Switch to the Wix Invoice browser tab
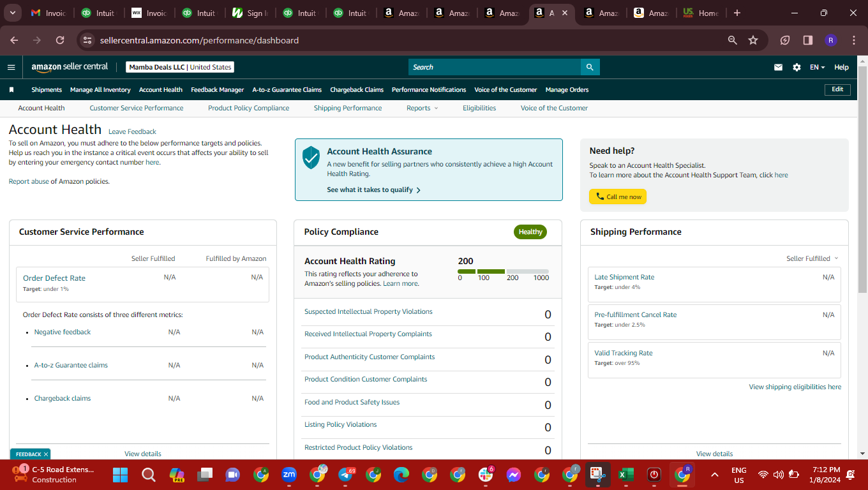Image resolution: width=868 pixels, height=490 pixels. pyautogui.click(x=149, y=13)
